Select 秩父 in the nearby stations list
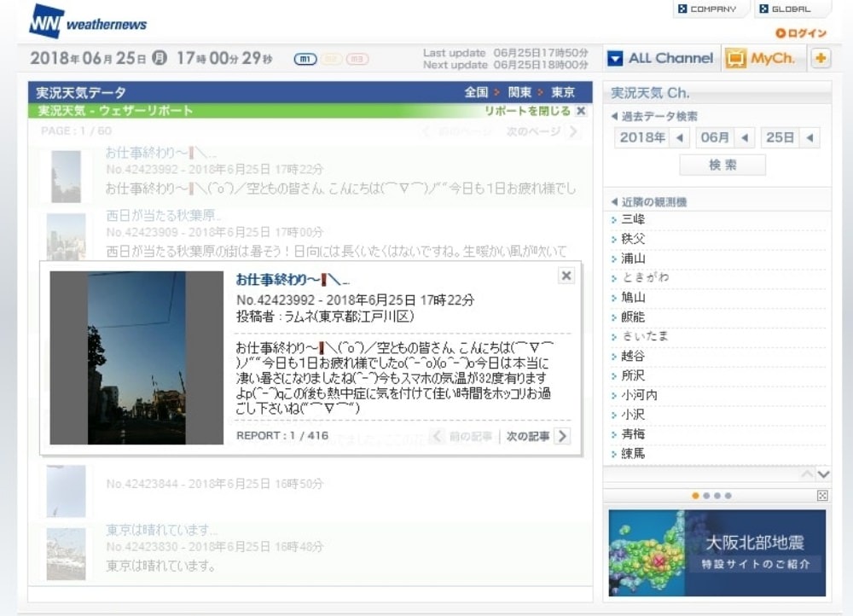This screenshot has height=616, width=853. pos(634,239)
